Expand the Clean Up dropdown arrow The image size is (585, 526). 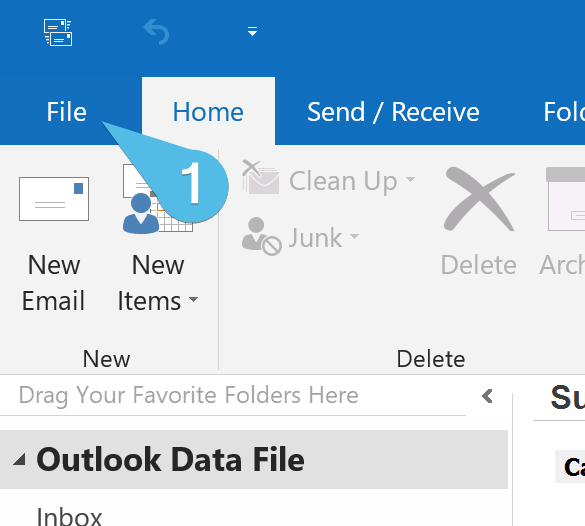coord(410,179)
